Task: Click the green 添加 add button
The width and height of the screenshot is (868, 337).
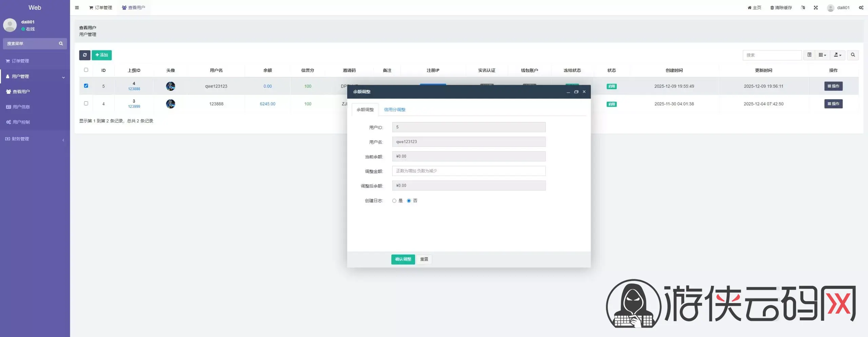Action: pyautogui.click(x=102, y=55)
